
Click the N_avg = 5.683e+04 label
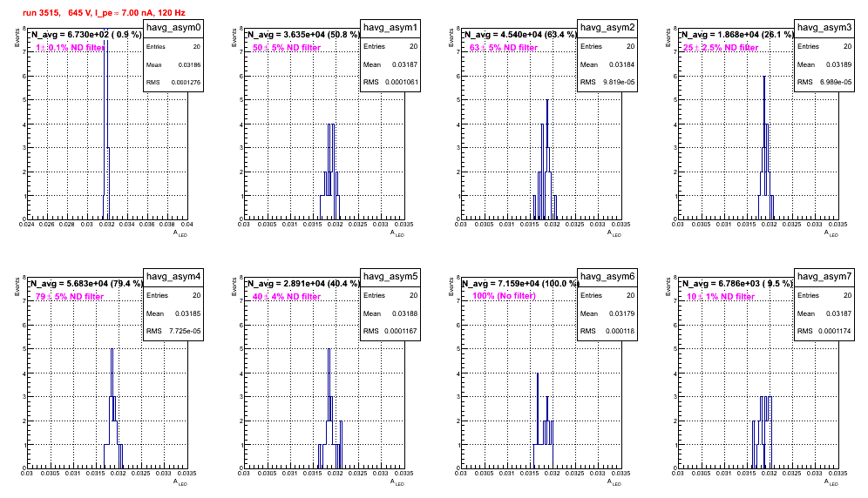click(x=85, y=284)
